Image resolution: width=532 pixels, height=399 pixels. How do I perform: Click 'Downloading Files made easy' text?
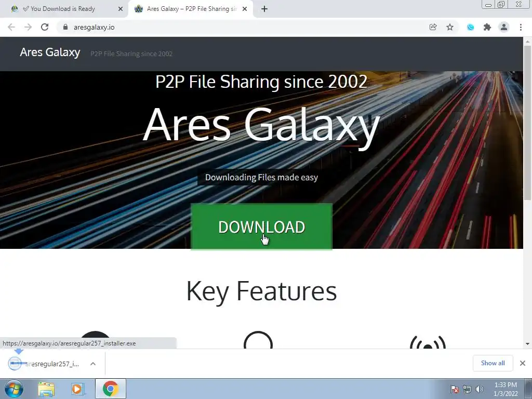261,177
